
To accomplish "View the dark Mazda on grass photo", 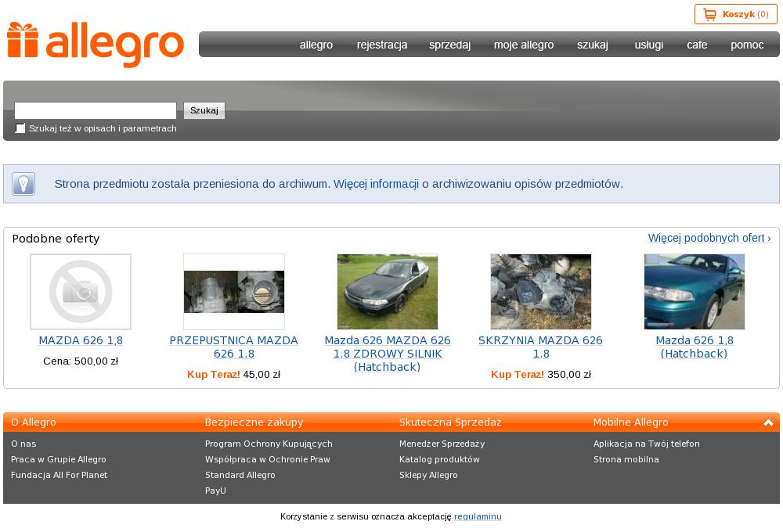I will click(x=388, y=292).
